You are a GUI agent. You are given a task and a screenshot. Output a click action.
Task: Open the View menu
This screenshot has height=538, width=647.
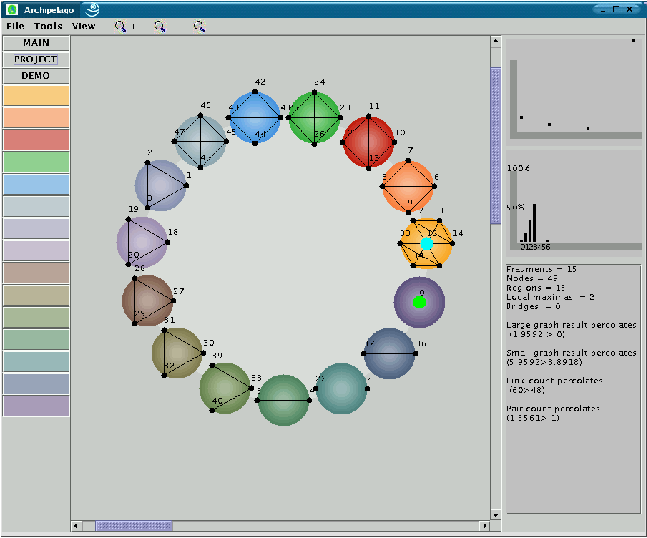84,26
